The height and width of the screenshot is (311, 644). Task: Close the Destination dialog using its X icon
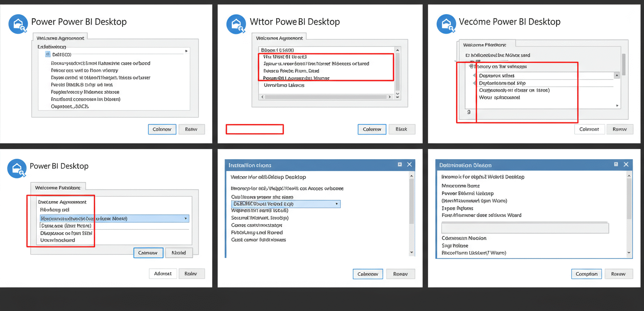(626, 165)
